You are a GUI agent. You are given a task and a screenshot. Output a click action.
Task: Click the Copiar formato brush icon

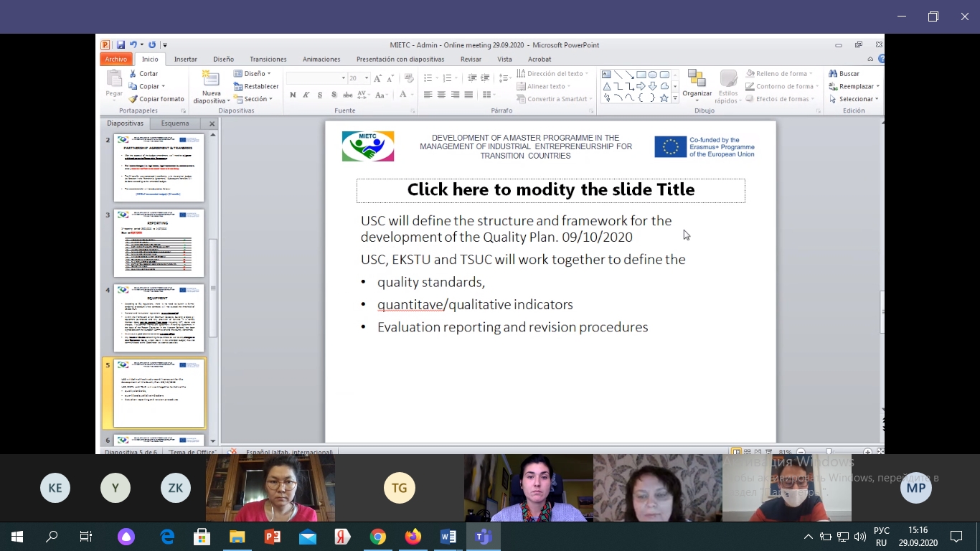click(x=133, y=99)
